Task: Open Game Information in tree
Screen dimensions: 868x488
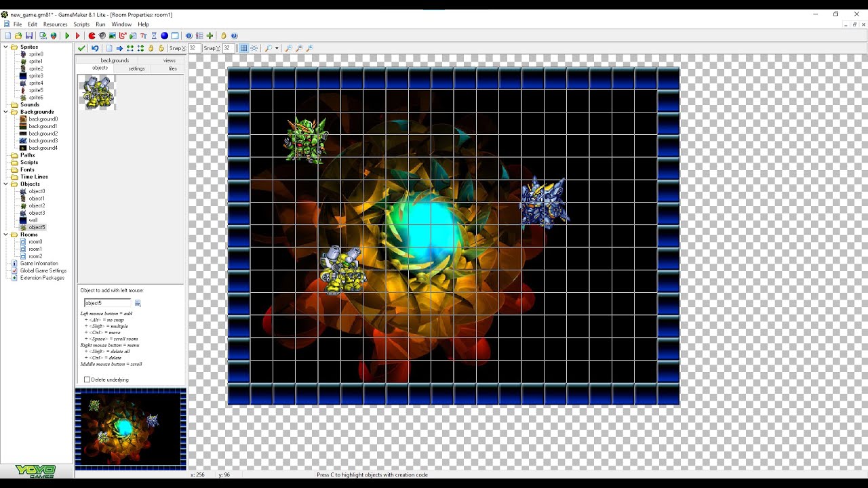Action: pos(39,264)
